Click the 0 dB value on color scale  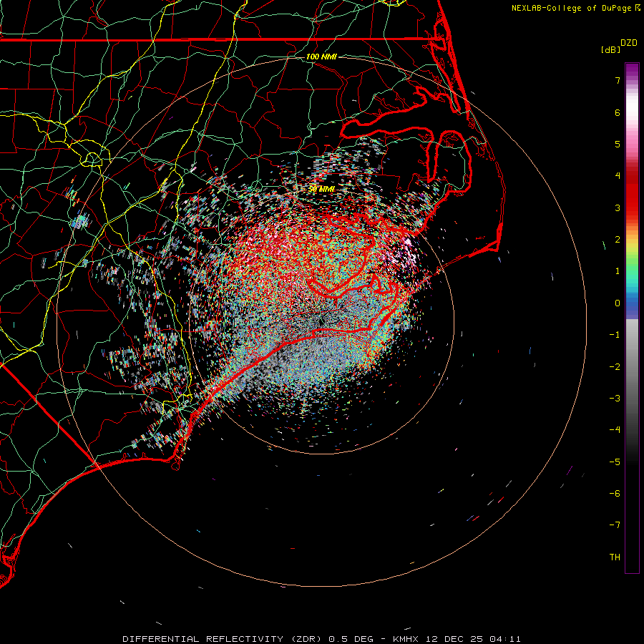click(618, 303)
